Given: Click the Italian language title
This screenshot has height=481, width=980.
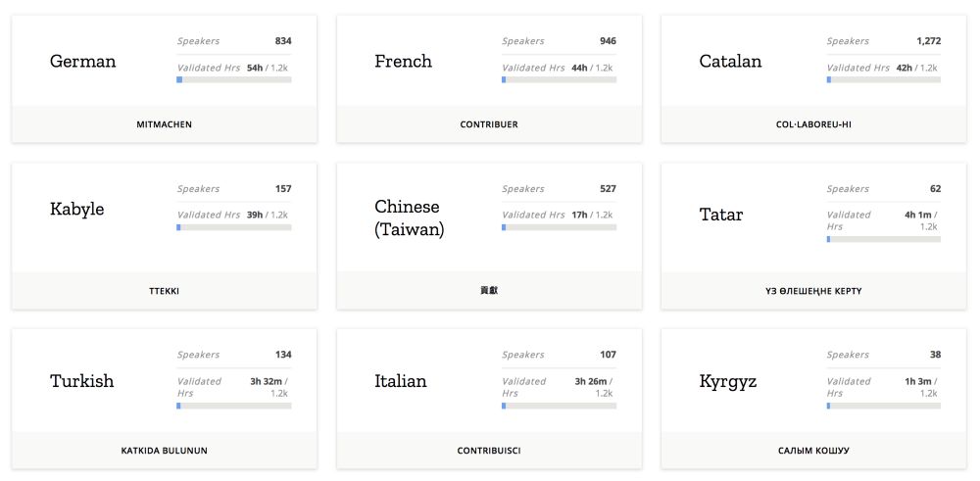Looking at the screenshot, I should pos(401,381).
